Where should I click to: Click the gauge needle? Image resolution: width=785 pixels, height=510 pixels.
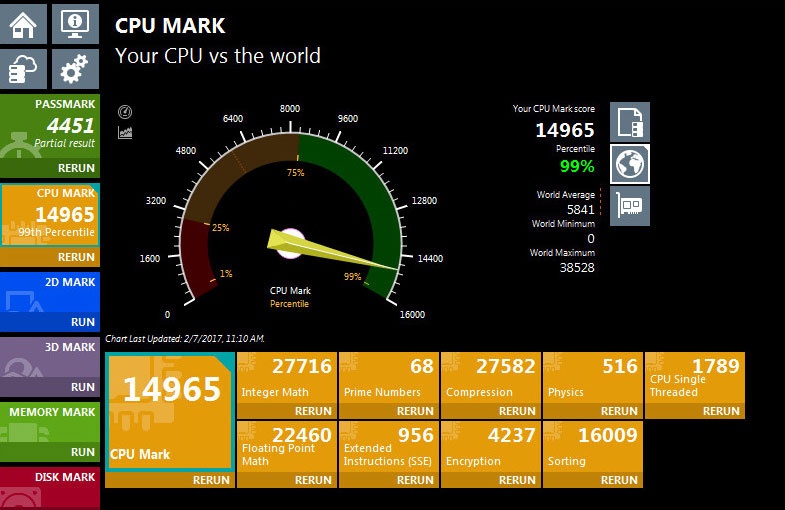point(331,250)
